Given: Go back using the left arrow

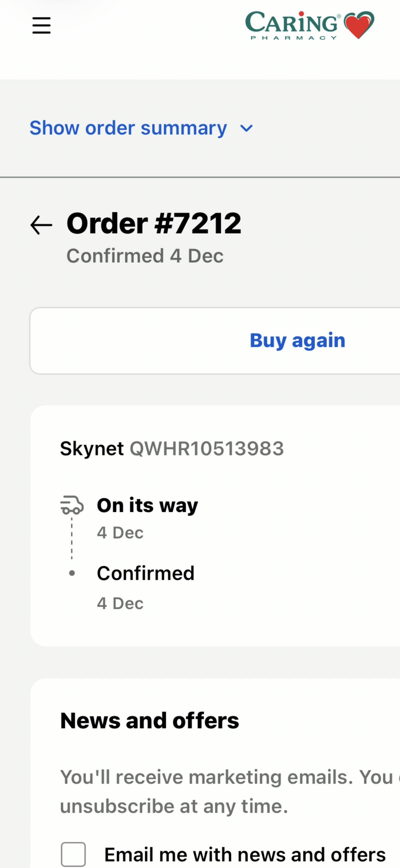Looking at the screenshot, I should point(42,225).
